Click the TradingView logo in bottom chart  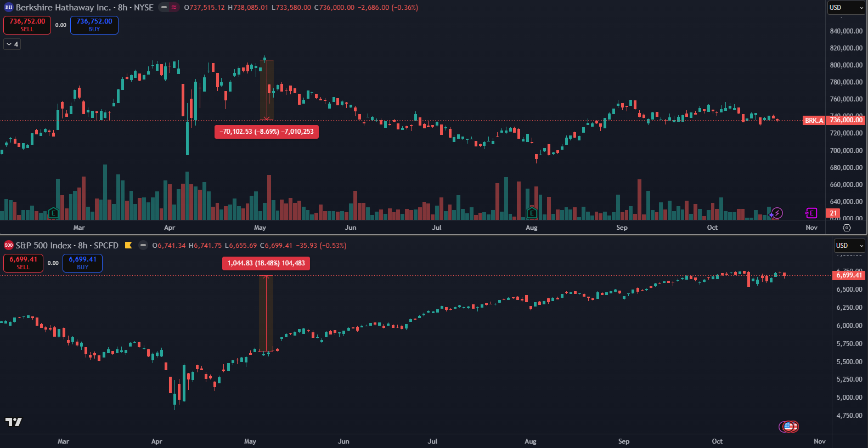(x=14, y=422)
